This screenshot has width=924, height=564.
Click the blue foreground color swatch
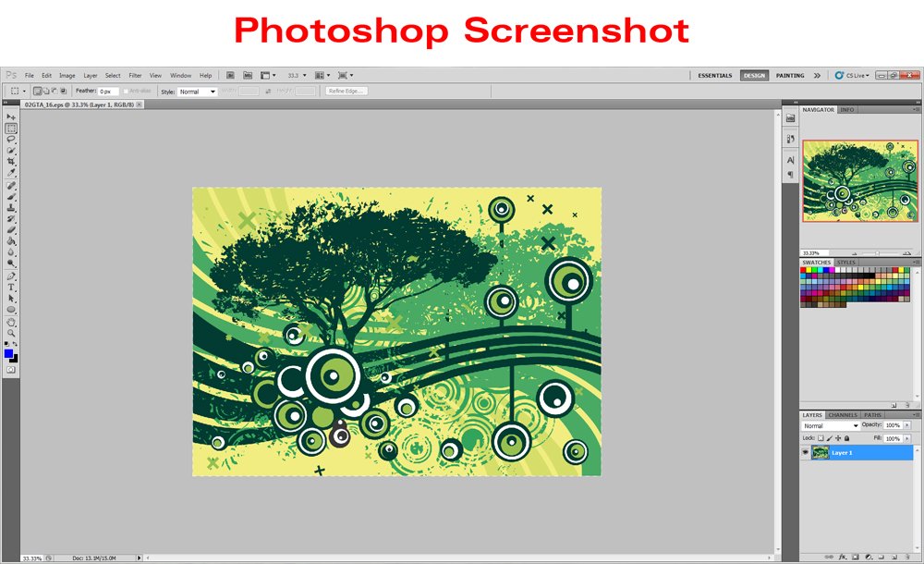click(x=9, y=354)
